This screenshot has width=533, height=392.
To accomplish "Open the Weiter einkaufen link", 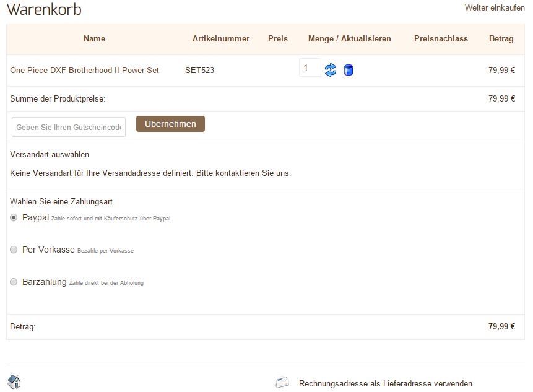I will pos(494,7).
